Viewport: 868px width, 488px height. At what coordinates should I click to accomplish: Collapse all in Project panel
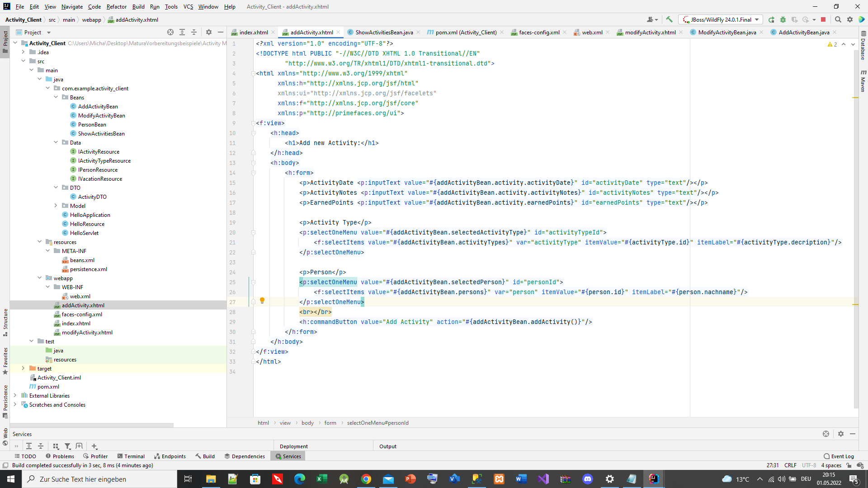(x=194, y=32)
